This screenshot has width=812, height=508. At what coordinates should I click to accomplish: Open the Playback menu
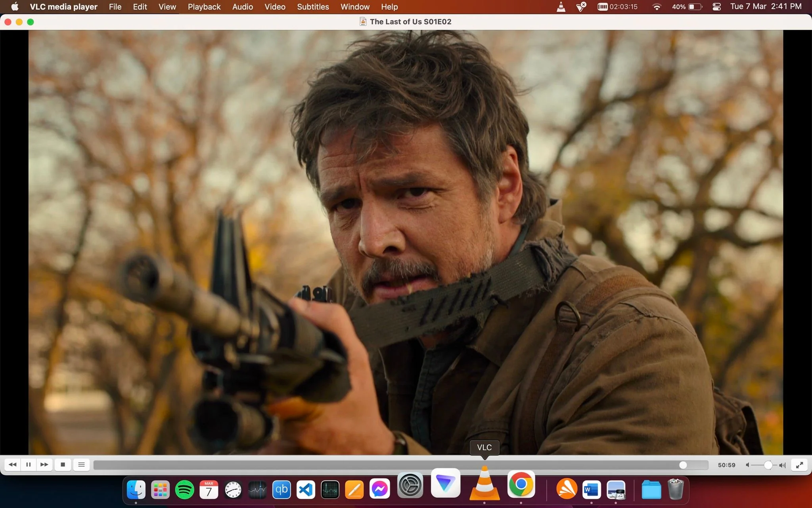pyautogui.click(x=204, y=7)
